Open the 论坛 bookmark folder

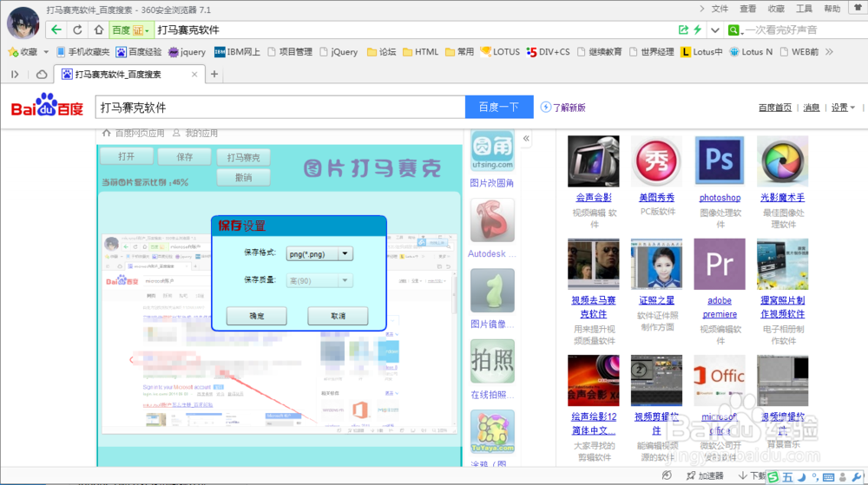381,52
